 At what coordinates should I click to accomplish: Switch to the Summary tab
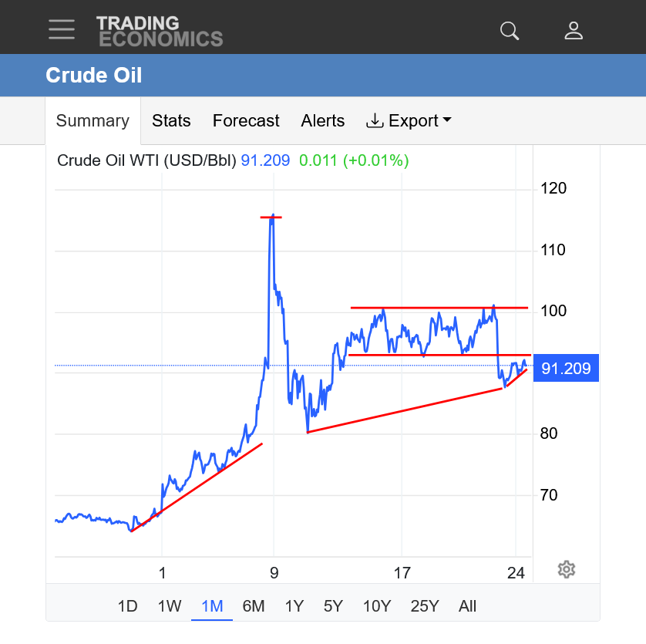[93, 121]
